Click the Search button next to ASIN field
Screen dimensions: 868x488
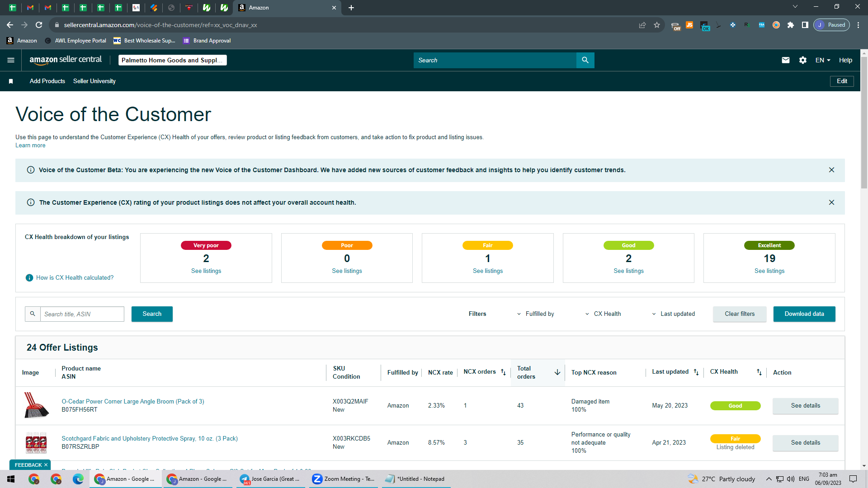(x=152, y=314)
